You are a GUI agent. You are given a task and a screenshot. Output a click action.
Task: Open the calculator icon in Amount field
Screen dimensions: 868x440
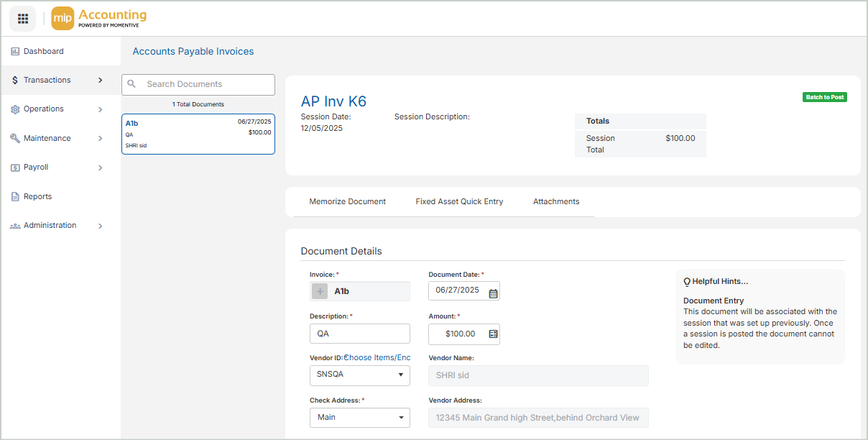(x=493, y=334)
